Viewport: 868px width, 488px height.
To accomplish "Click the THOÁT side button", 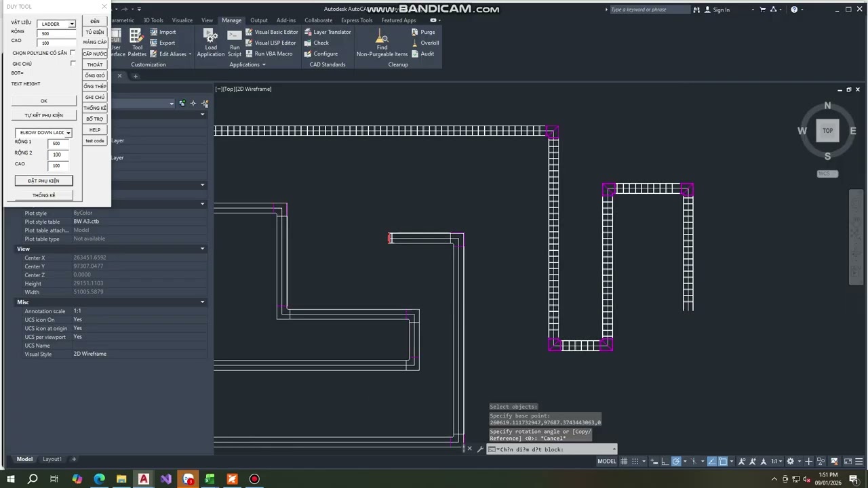I will (x=95, y=64).
